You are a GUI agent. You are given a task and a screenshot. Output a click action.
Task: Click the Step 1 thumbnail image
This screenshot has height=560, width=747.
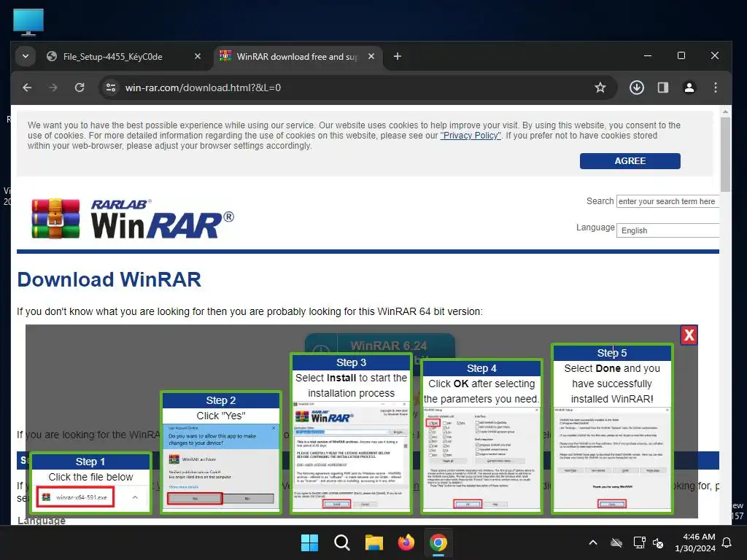pos(90,483)
